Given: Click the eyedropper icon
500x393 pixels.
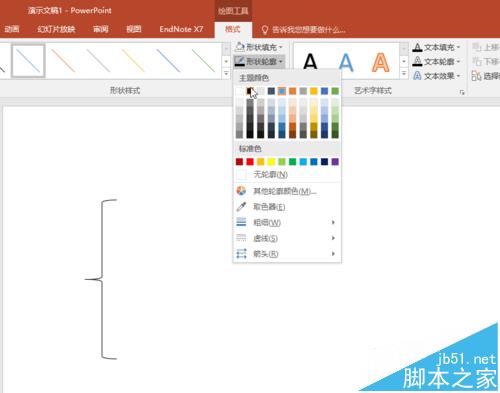Looking at the screenshot, I should click(x=241, y=207).
